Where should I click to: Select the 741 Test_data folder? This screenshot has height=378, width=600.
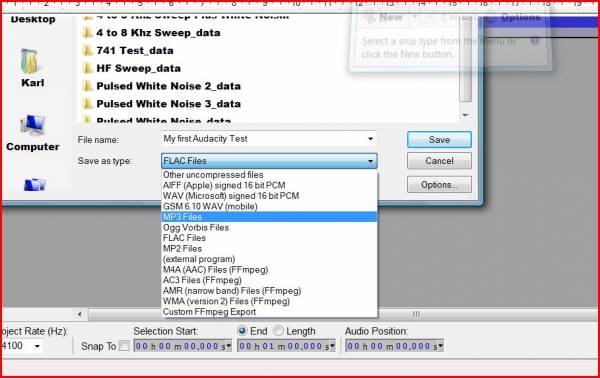[x=135, y=51]
